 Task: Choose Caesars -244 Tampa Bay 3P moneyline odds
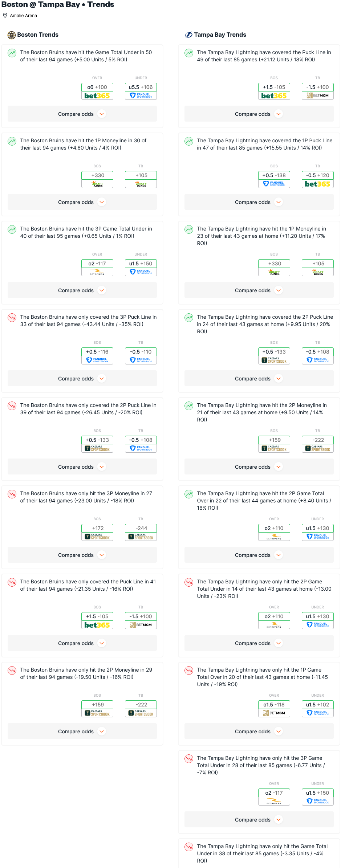click(141, 532)
